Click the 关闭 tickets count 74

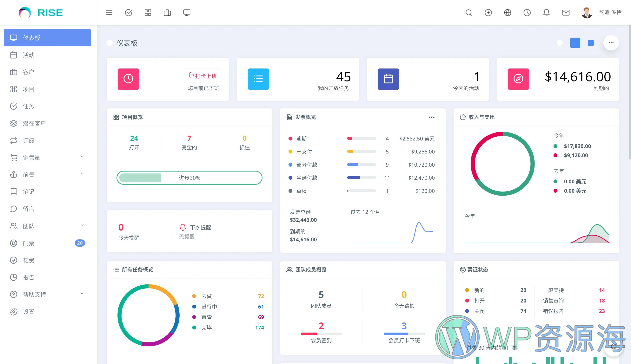click(523, 311)
